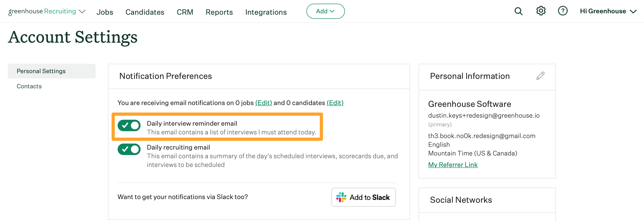
Task: Open My Referrer Link
Action: [453, 165]
